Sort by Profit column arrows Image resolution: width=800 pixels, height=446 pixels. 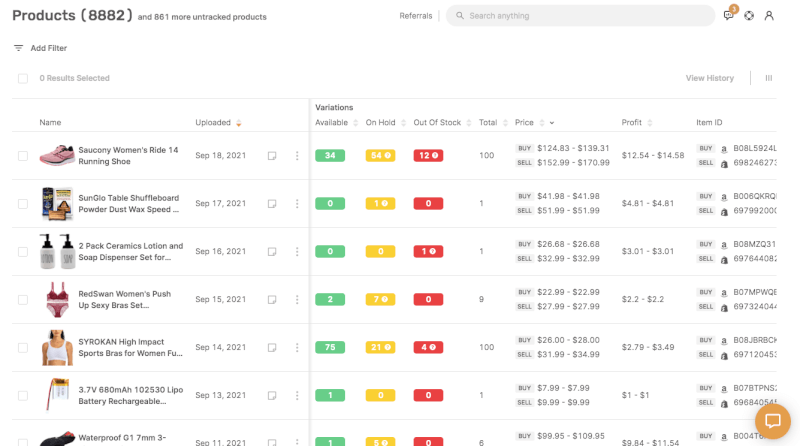649,123
